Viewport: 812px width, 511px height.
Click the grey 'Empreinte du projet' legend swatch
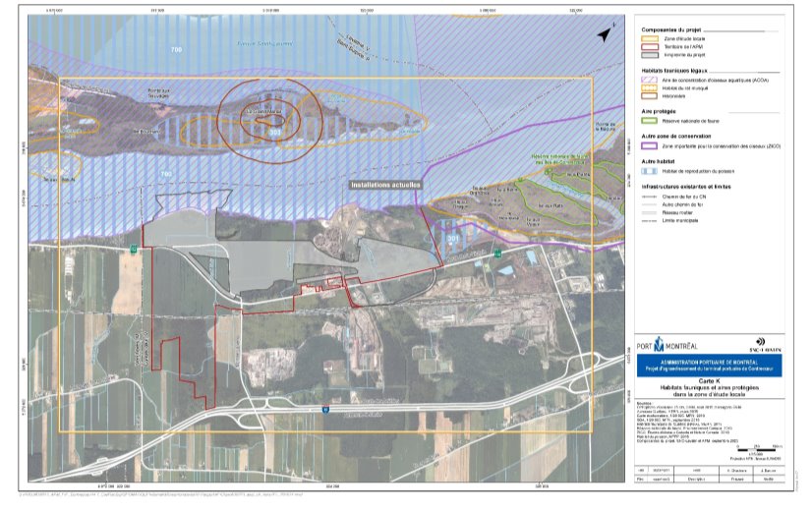(650, 54)
